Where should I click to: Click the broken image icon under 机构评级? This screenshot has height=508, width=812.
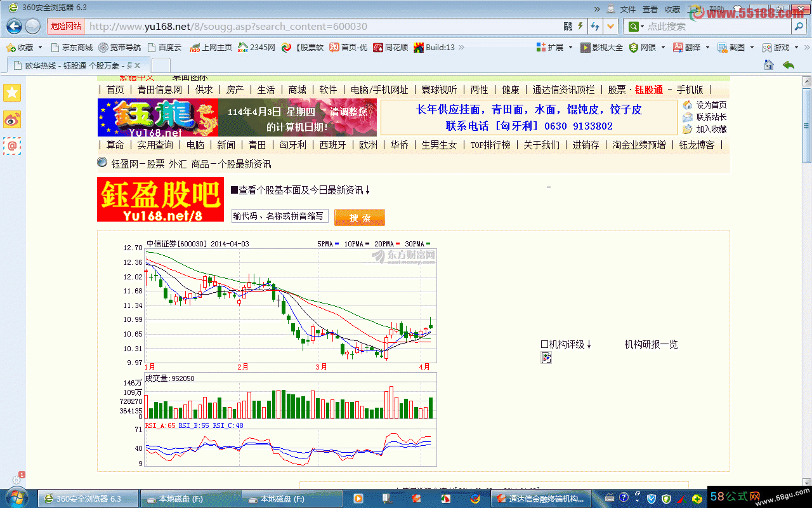(546, 358)
